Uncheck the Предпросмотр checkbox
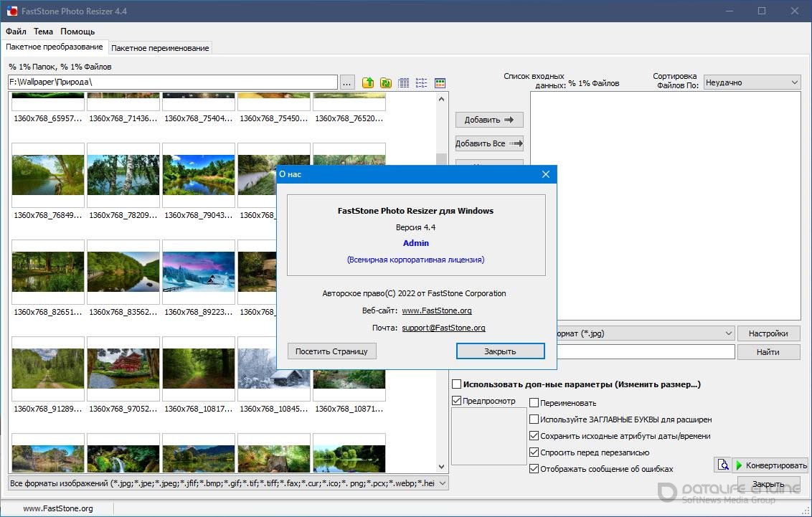 (x=457, y=401)
